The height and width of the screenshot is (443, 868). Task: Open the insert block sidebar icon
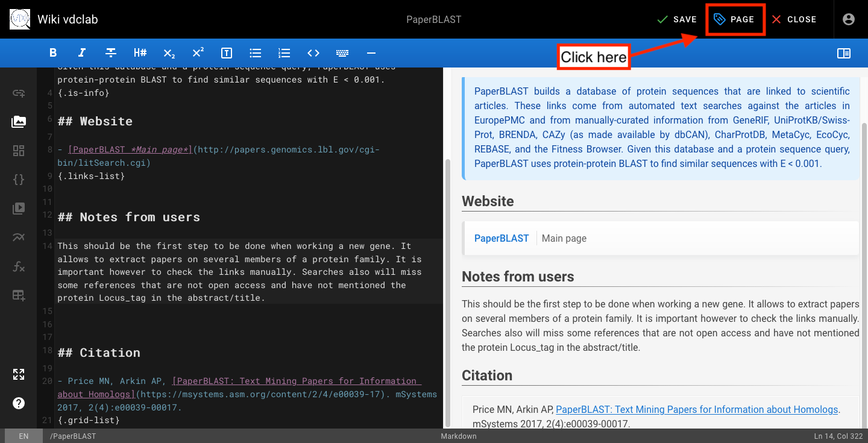click(19, 151)
